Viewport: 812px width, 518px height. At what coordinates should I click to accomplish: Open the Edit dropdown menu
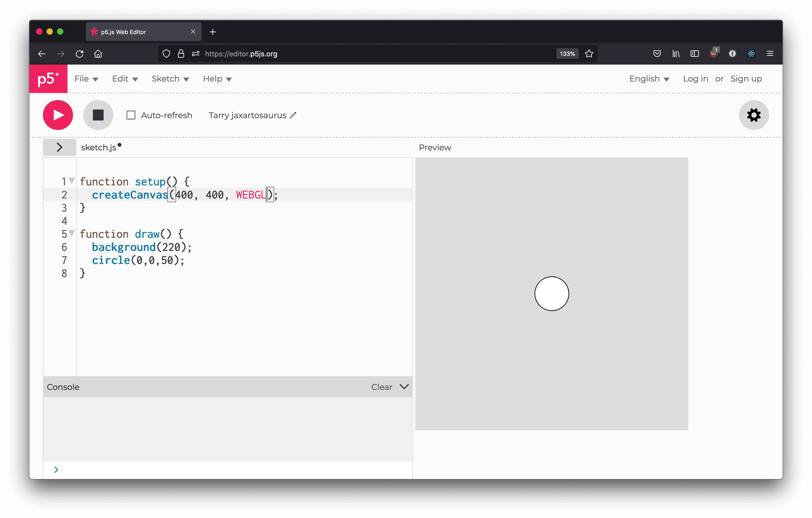pyautogui.click(x=123, y=79)
